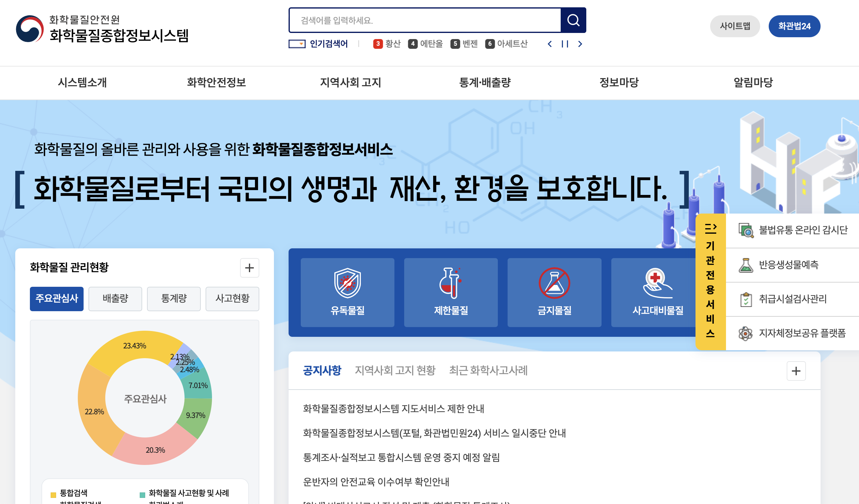Click the 사이트맵 button
Viewport: 859px width, 504px height.
coord(735,26)
